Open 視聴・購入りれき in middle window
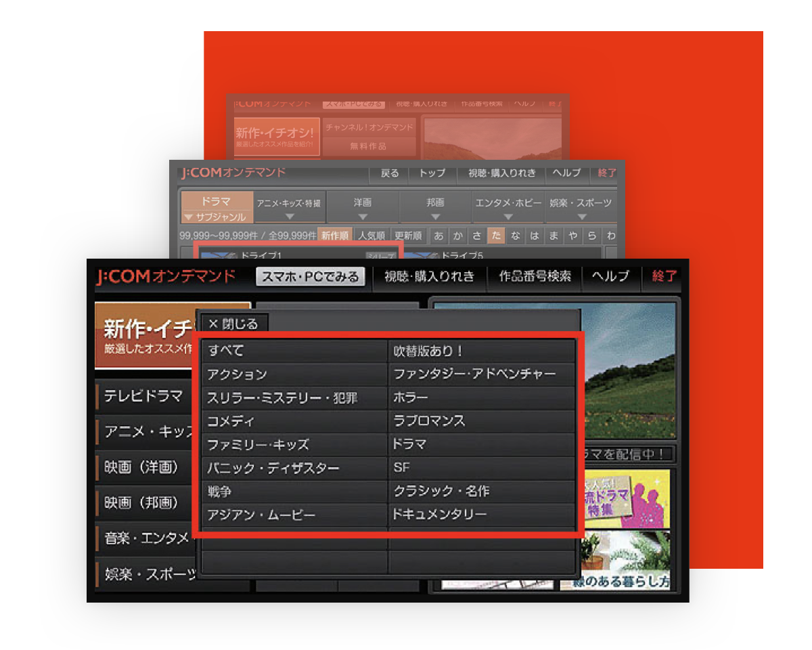Screen dimensions: 812x650 pyautogui.click(x=501, y=173)
